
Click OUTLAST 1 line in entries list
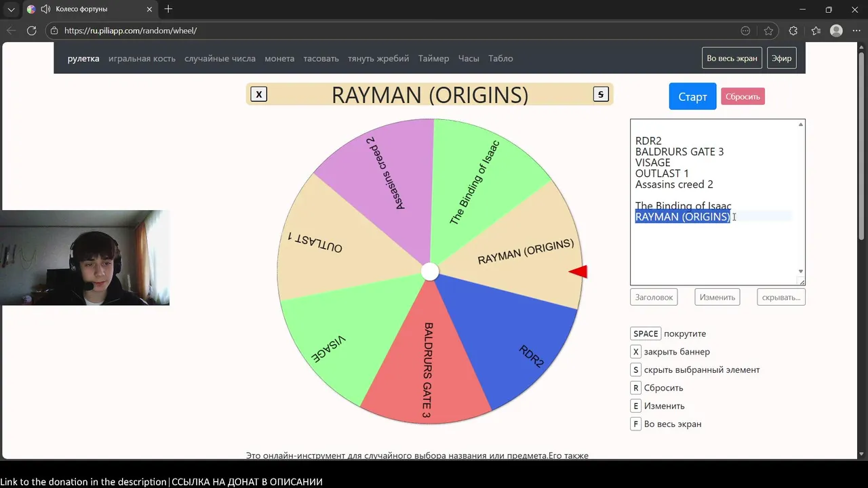point(662,174)
